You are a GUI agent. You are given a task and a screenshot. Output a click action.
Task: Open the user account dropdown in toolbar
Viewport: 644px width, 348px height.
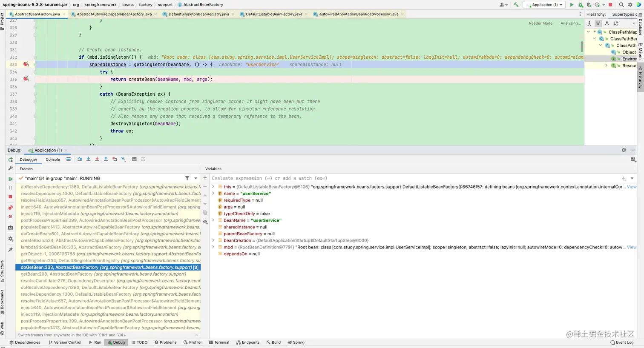pyautogui.click(x=503, y=5)
